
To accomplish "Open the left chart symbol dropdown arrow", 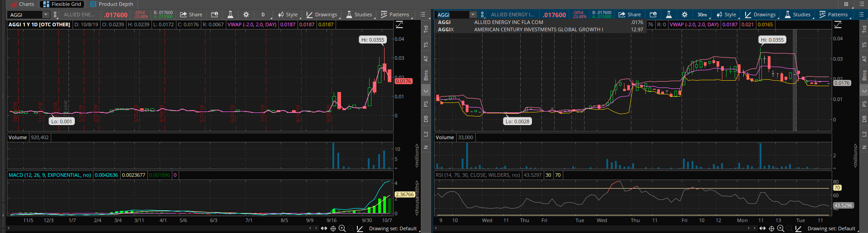I will (x=45, y=15).
